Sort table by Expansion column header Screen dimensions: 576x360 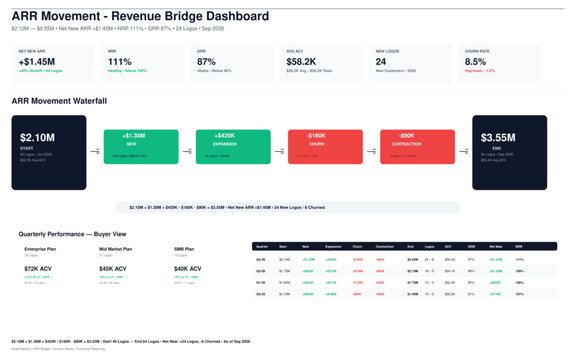point(333,246)
